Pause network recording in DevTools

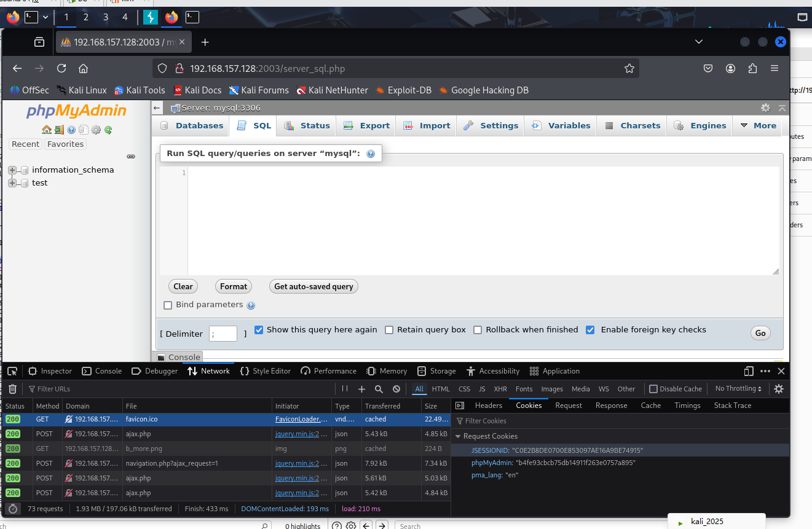(345, 389)
